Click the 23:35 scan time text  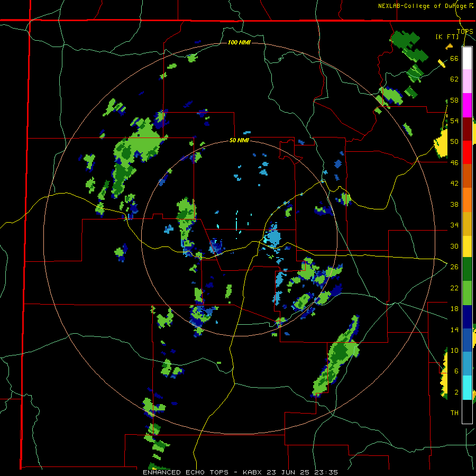point(326,472)
